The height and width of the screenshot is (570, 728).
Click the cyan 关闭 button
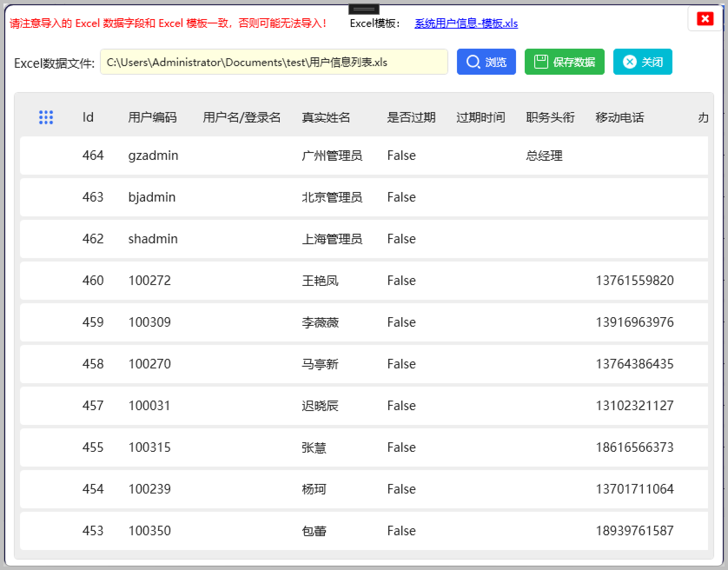pyautogui.click(x=642, y=62)
